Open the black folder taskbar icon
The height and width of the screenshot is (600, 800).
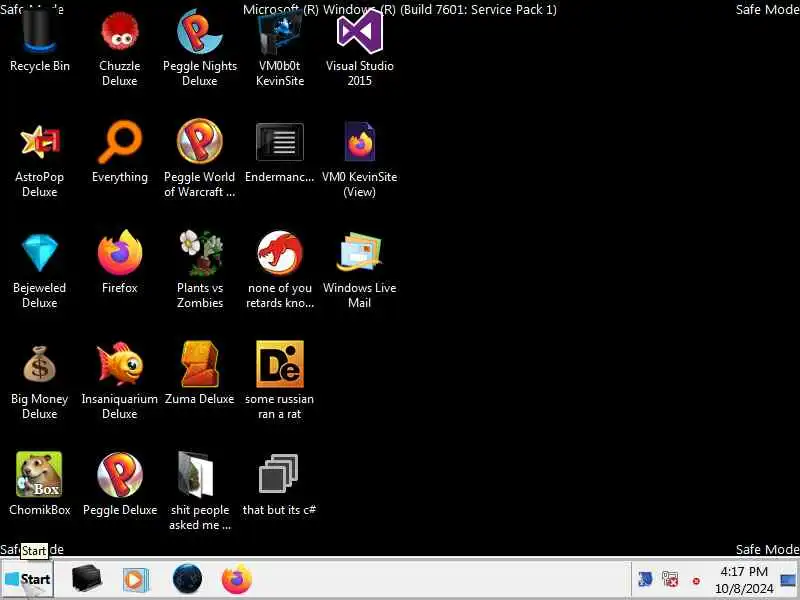pyautogui.click(x=86, y=579)
